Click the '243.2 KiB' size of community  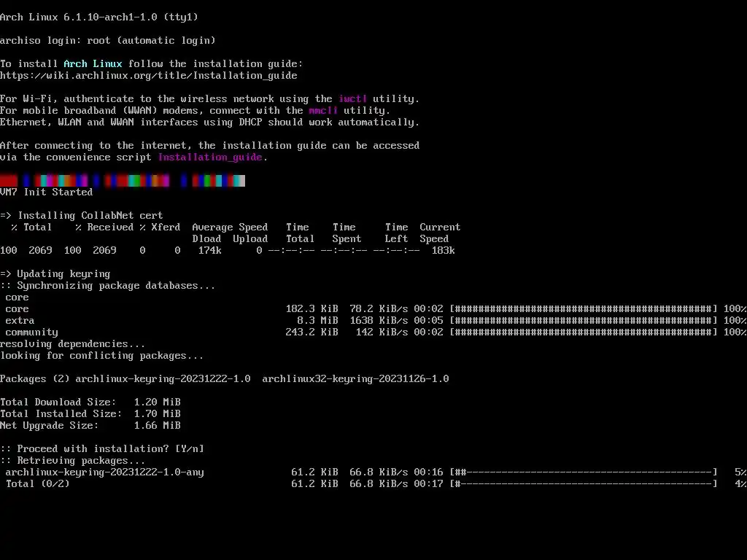(311, 332)
